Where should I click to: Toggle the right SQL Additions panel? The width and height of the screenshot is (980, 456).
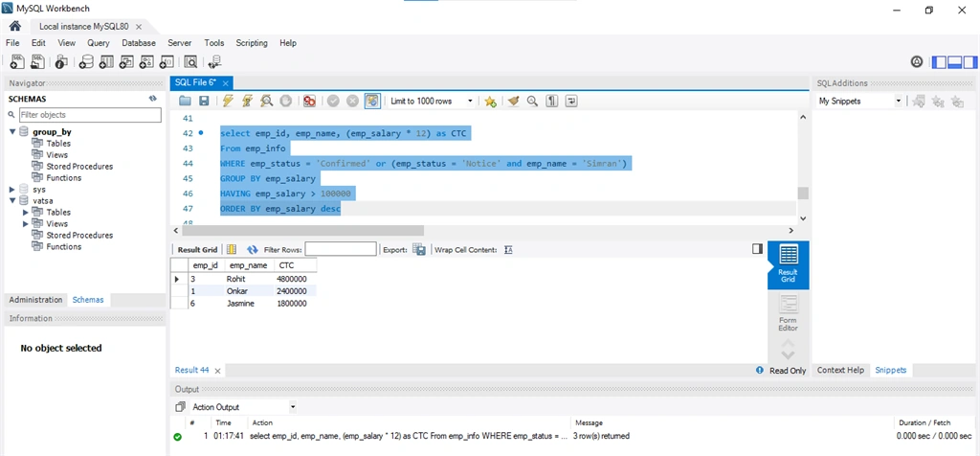click(970, 62)
